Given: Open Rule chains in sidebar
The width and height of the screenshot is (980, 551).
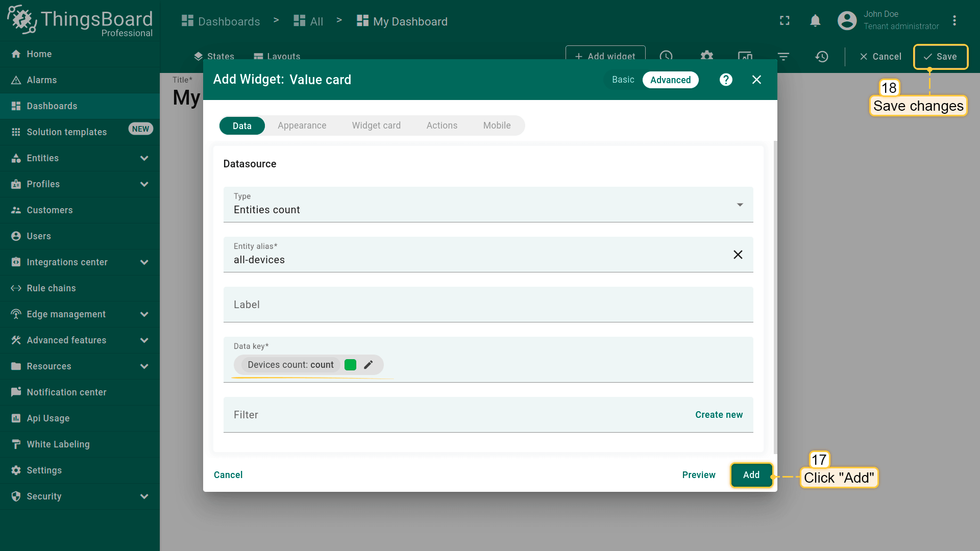Looking at the screenshot, I should point(51,288).
